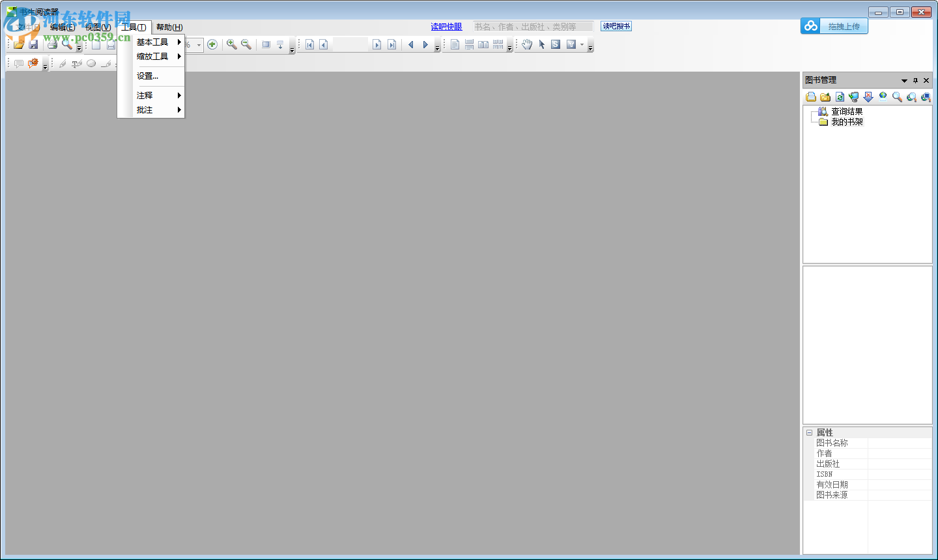Go to the first page
Image resolution: width=938 pixels, height=560 pixels.
tap(310, 44)
